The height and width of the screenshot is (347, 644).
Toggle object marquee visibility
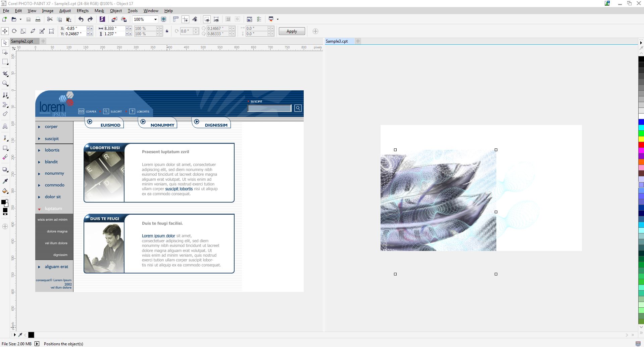click(x=207, y=19)
